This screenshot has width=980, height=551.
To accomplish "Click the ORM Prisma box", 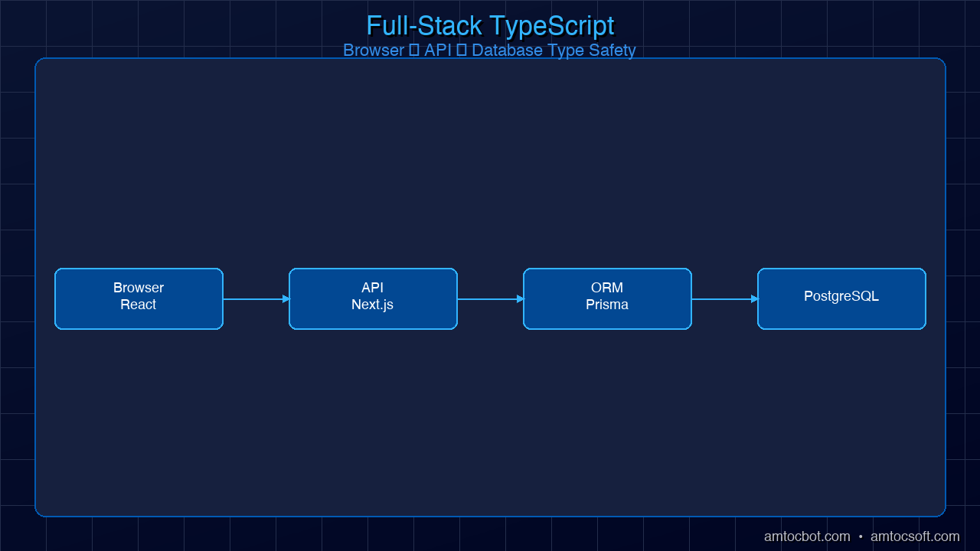I will (x=607, y=298).
